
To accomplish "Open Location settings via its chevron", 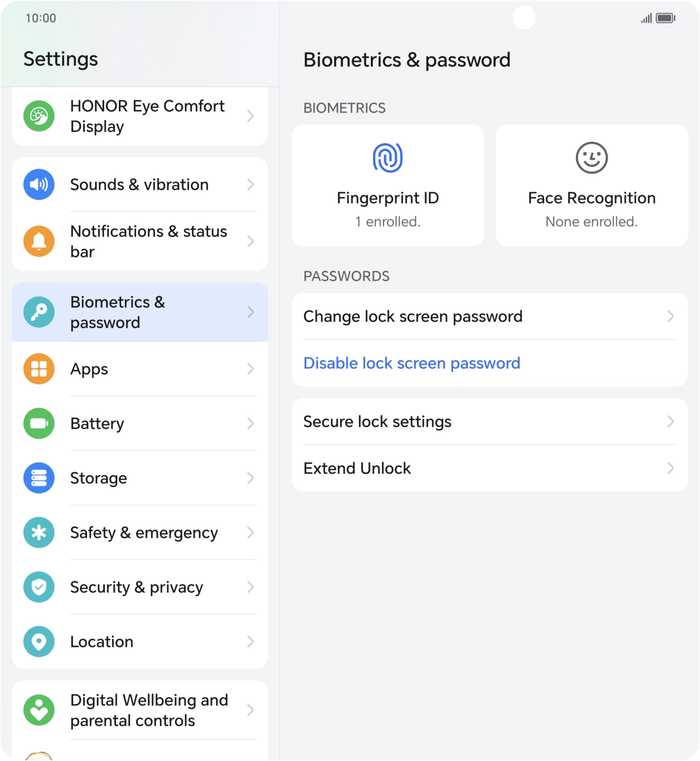I will (x=251, y=642).
